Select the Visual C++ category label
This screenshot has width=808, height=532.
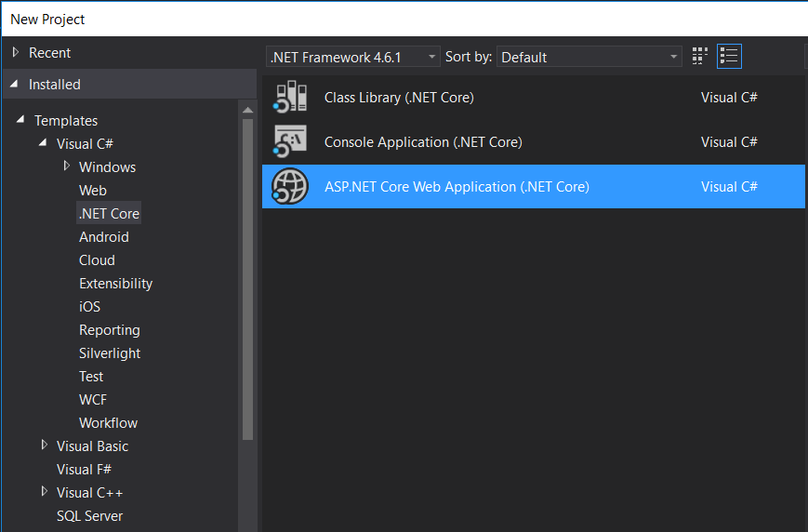89,492
